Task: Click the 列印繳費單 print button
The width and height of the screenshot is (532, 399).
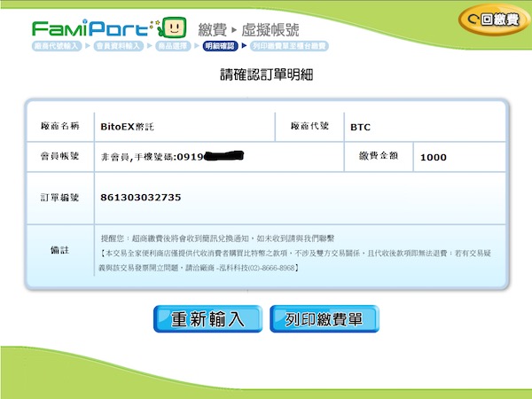Action: click(325, 319)
